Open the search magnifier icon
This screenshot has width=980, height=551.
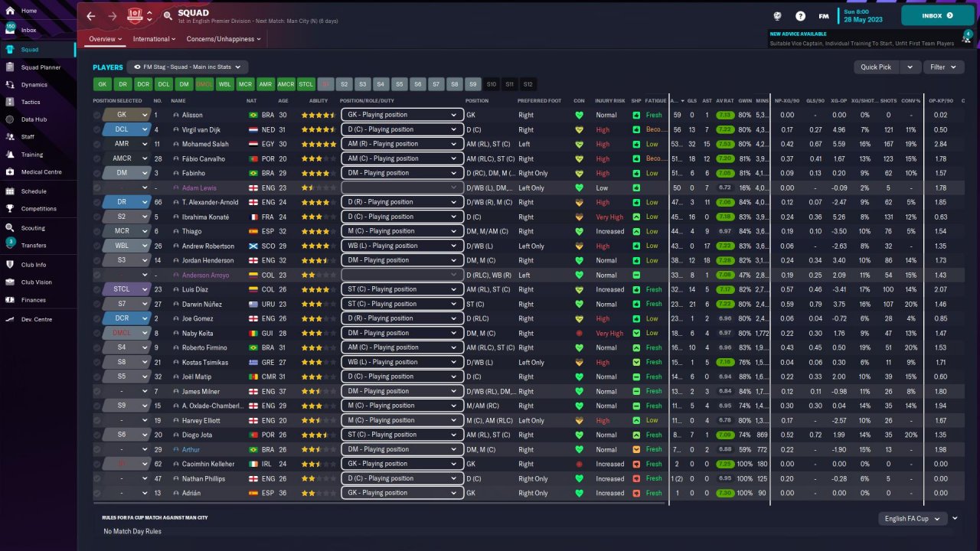(168, 15)
